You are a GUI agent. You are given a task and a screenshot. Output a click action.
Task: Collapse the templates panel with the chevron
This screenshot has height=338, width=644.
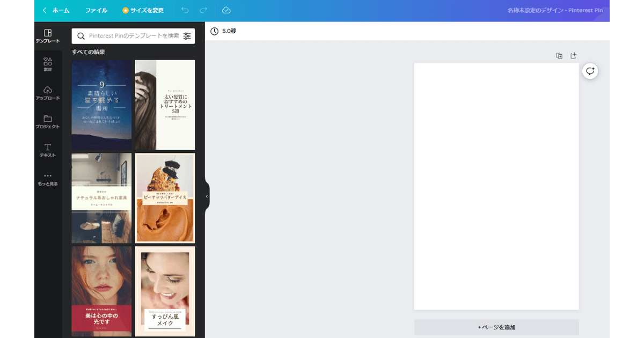tap(206, 196)
